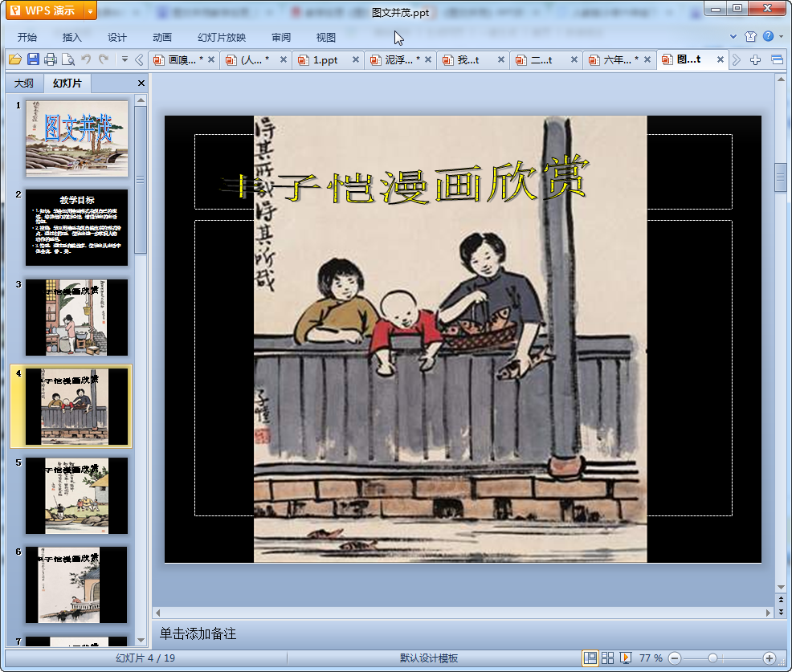Viewport: 792px width, 672px height.
Task: Zoom in with the plus button
Action: click(770, 658)
